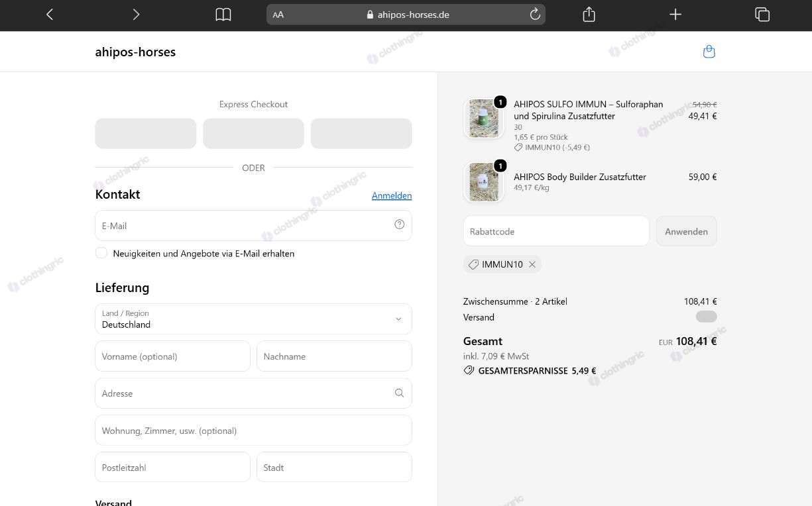Click the AHIPOS SULFO IMMUN product thumbnail

483,119
